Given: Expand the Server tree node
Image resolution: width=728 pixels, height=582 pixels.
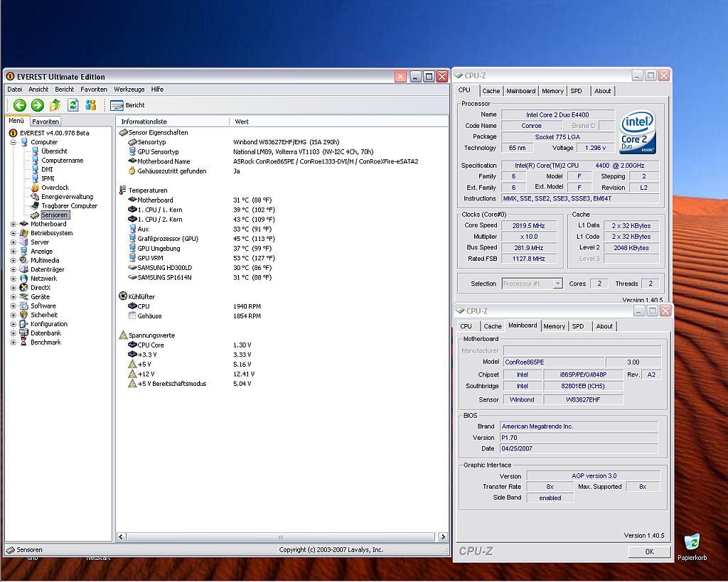Looking at the screenshot, I should coord(14,242).
